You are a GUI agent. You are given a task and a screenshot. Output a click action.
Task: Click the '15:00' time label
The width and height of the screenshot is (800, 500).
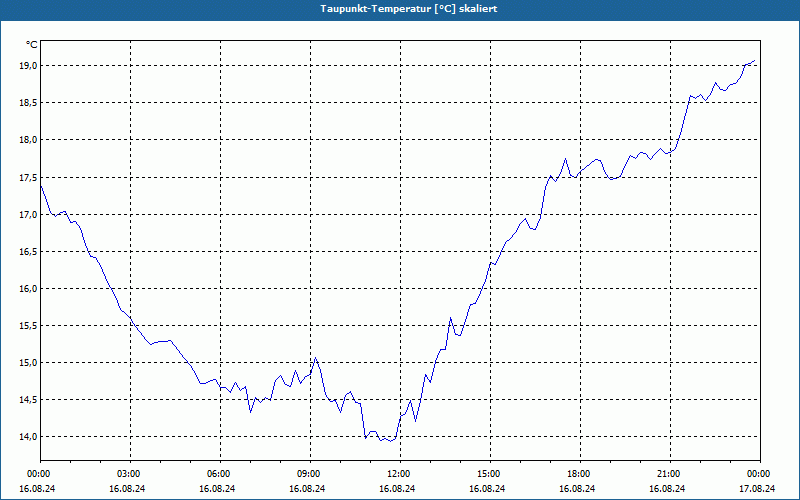click(x=490, y=474)
